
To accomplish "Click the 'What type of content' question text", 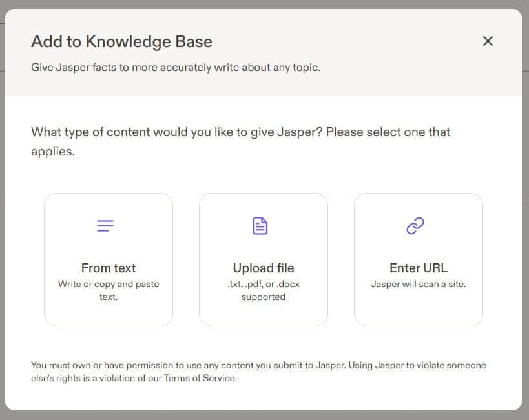I will [x=240, y=141].
